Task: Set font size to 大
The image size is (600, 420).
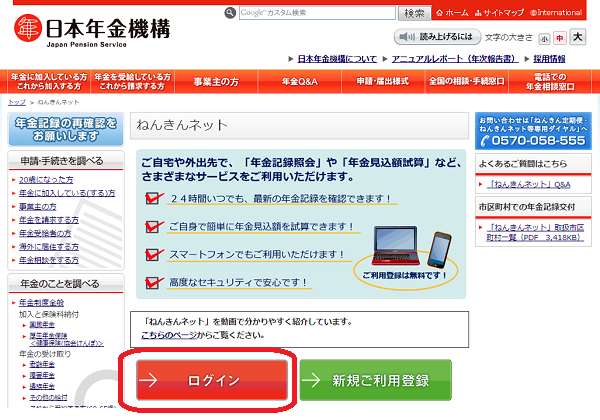Action: point(577,37)
